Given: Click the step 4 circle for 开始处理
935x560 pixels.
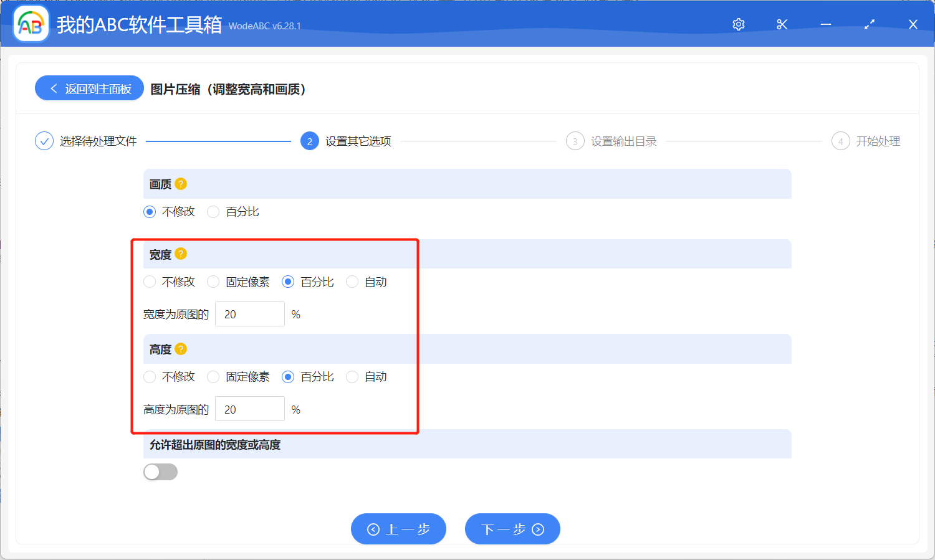Looking at the screenshot, I should (x=840, y=141).
